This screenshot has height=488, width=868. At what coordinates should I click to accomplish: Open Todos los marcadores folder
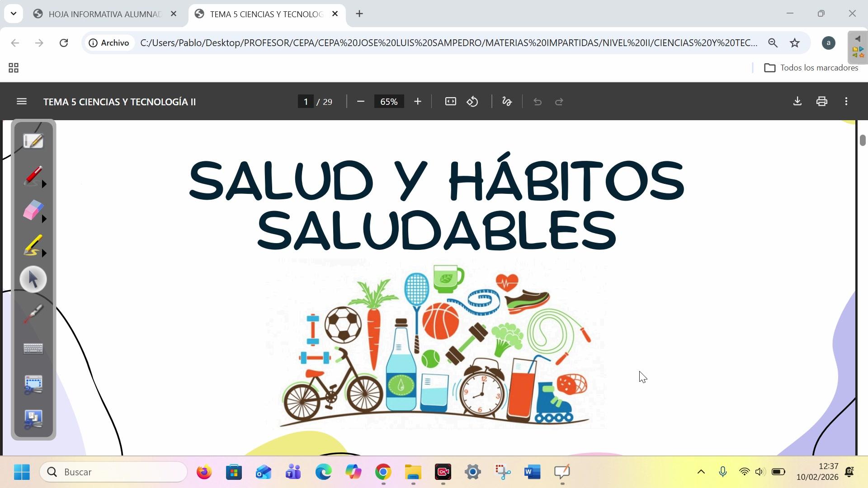(811, 68)
